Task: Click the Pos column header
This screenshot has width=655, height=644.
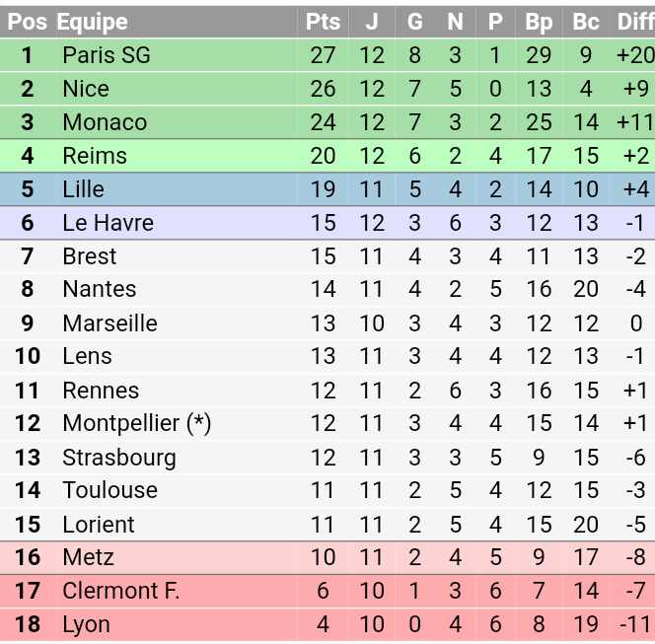Action: (x=28, y=22)
